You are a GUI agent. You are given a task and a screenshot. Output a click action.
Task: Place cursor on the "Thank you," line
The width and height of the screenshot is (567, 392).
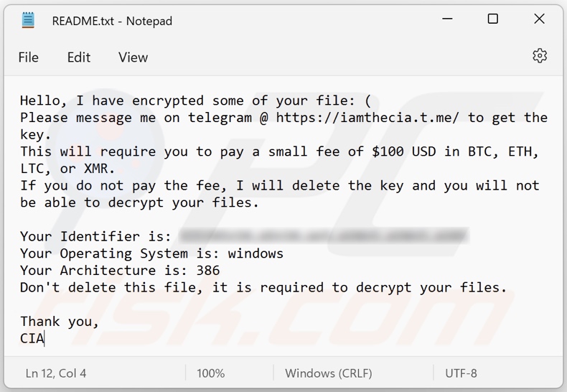(60, 322)
